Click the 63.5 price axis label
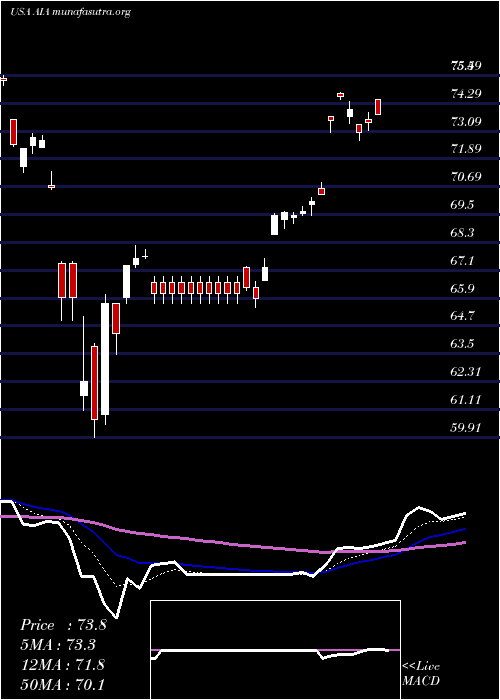 462,344
